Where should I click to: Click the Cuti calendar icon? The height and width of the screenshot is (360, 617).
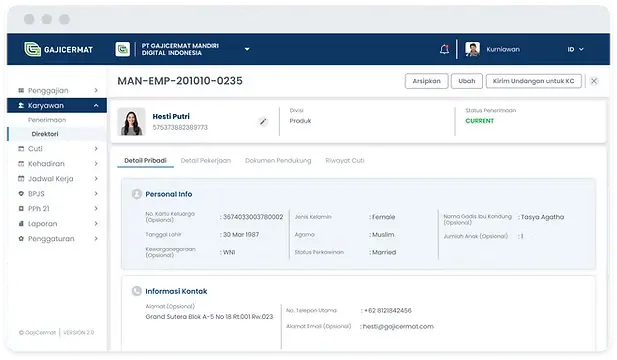pyautogui.click(x=21, y=149)
